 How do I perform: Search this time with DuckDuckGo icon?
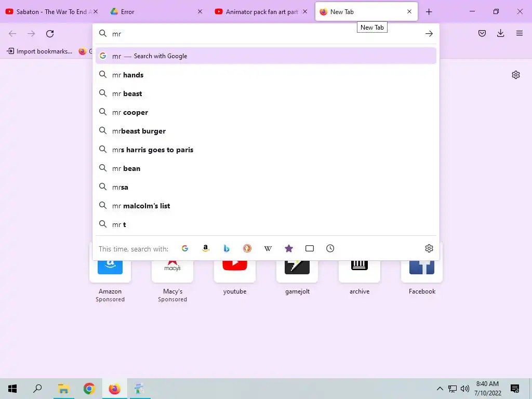[x=247, y=248]
